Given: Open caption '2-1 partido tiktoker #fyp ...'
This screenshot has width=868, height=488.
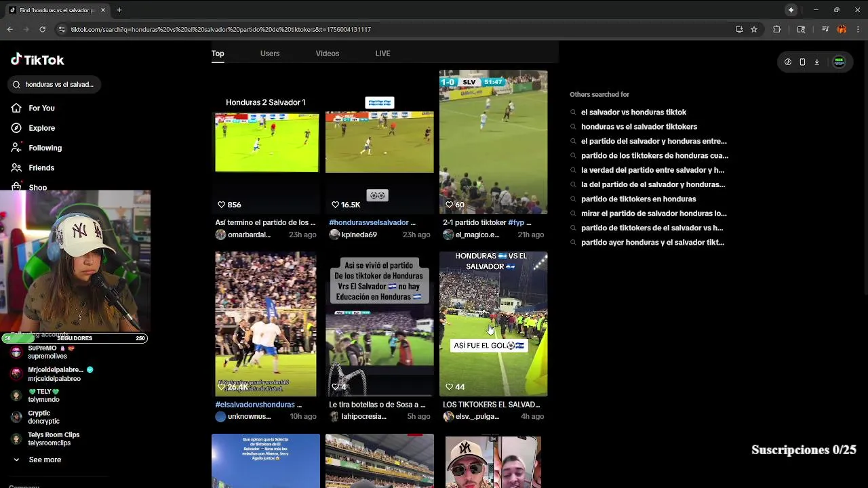Looking at the screenshot, I should point(487,222).
